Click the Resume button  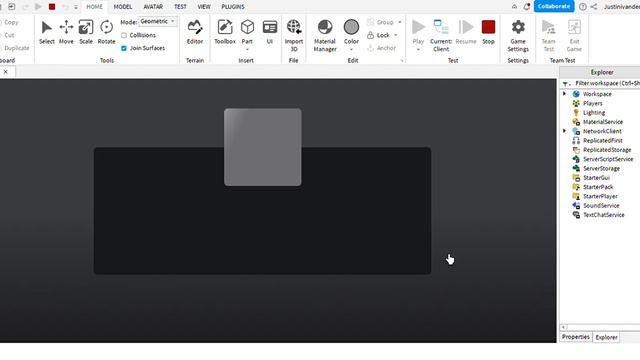[466, 32]
